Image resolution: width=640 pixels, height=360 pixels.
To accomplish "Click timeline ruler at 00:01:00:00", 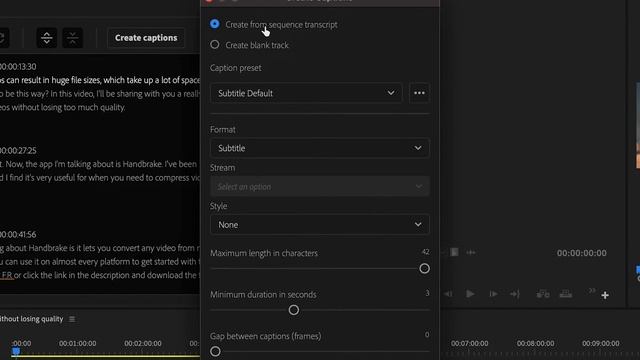I will (78, 344).
